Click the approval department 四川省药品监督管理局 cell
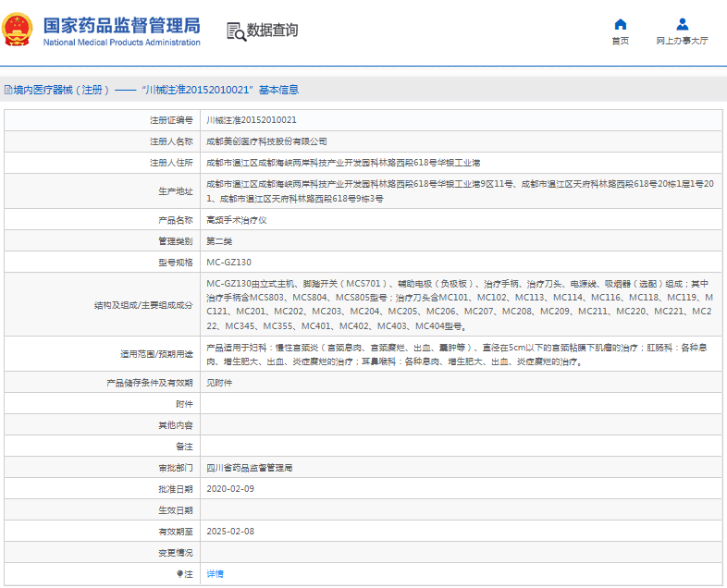 point(249,468)
